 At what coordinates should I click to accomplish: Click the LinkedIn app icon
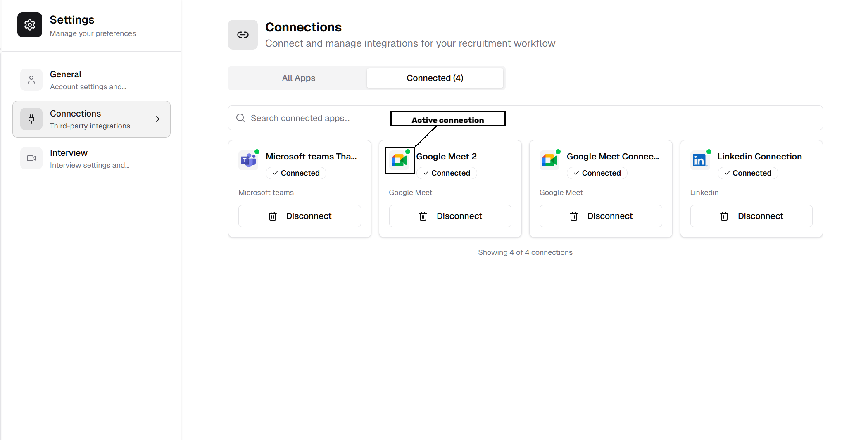click(700, 160)
